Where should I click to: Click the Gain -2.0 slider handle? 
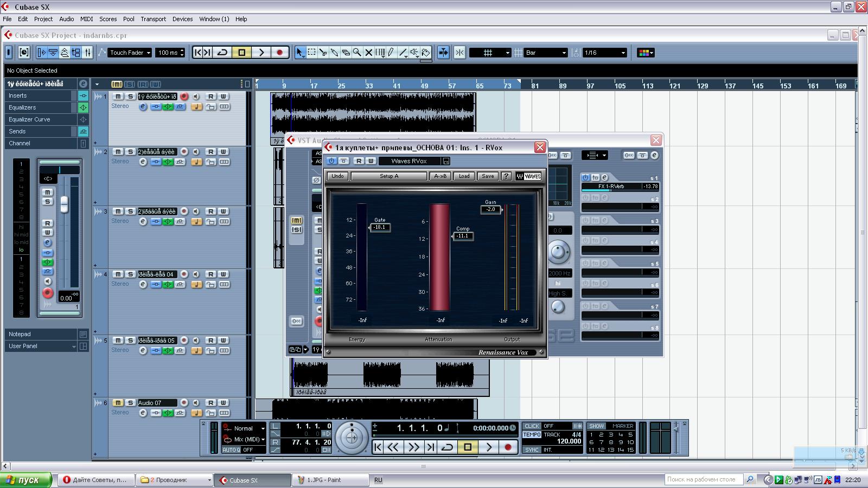[492, 209]
